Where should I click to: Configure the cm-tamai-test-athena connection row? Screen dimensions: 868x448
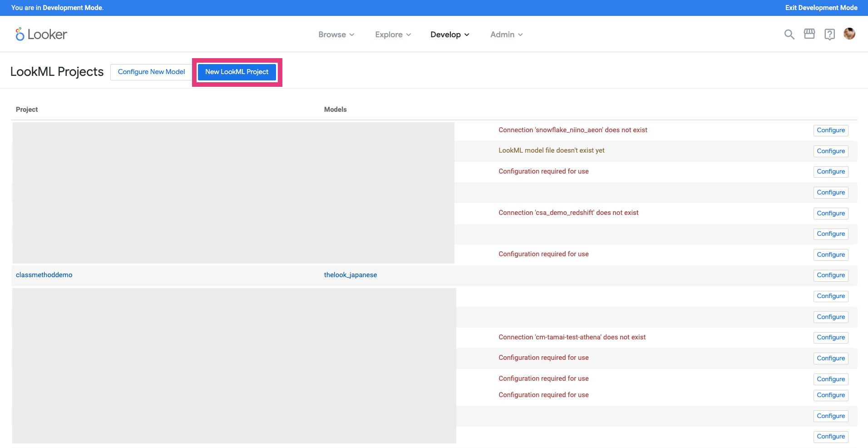[830, 337]
